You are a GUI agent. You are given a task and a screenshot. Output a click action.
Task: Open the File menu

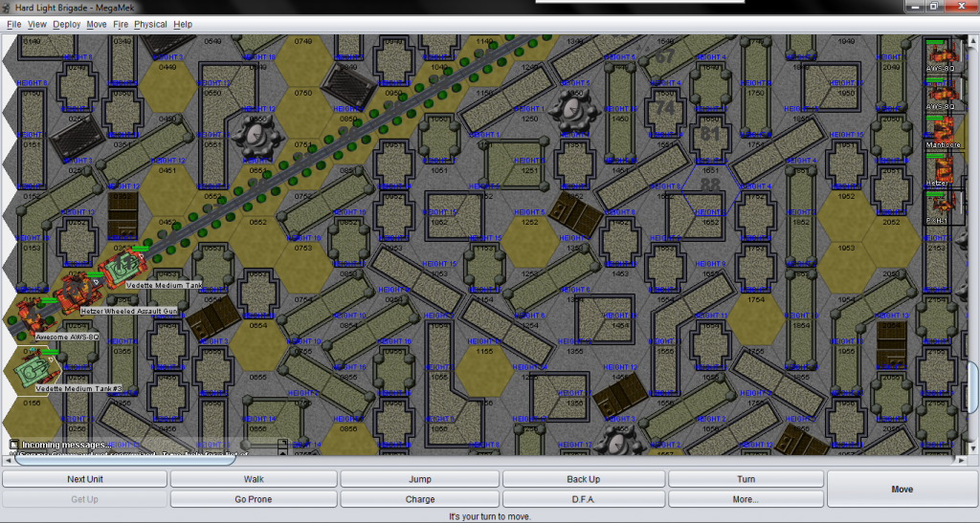13,24
